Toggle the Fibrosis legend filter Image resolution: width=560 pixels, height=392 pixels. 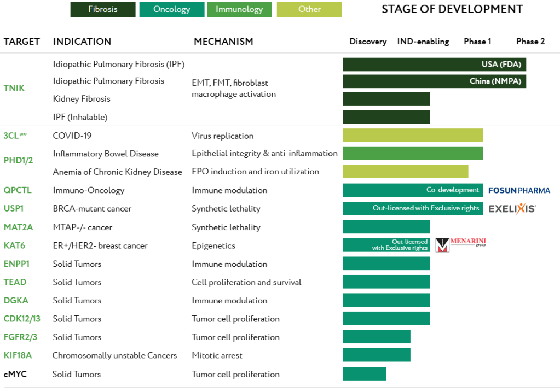[x=102, y=9]
